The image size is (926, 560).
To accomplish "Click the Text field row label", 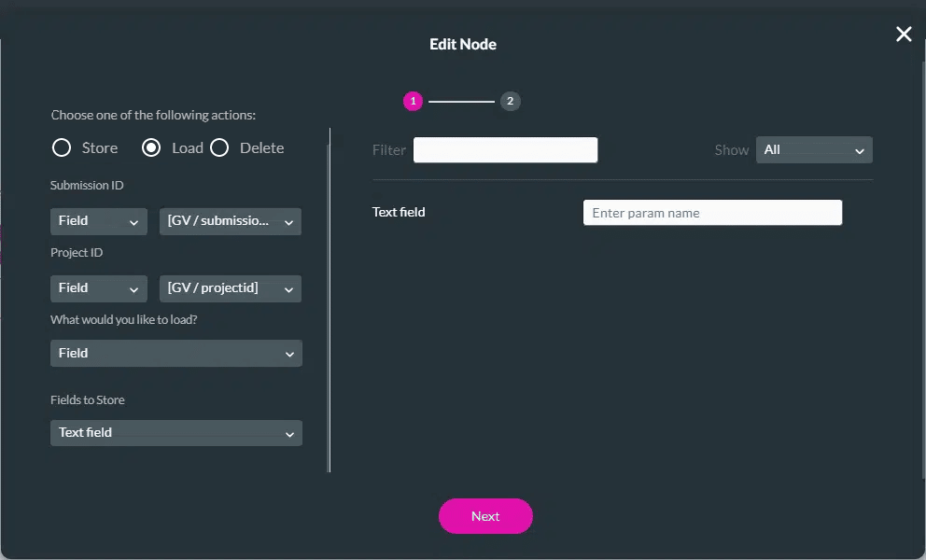I will click(399, 213).
